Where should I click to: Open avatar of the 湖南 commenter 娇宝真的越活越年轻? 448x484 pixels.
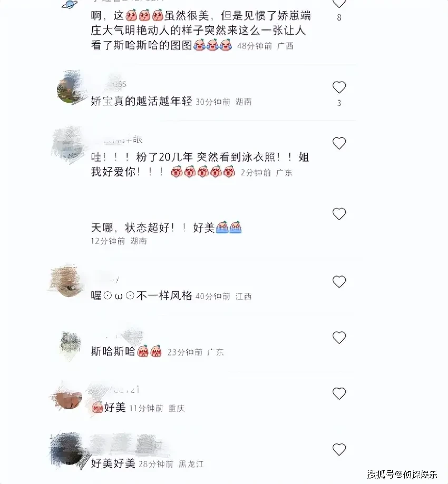pyautogui.click(x=70, y=88)
